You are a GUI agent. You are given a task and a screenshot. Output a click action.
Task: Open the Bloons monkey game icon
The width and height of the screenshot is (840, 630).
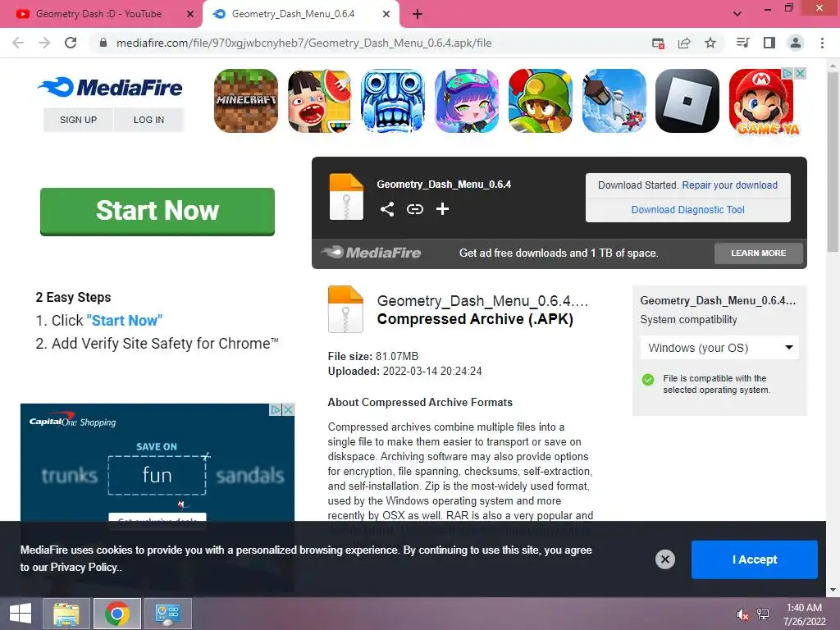click(540, 101)
